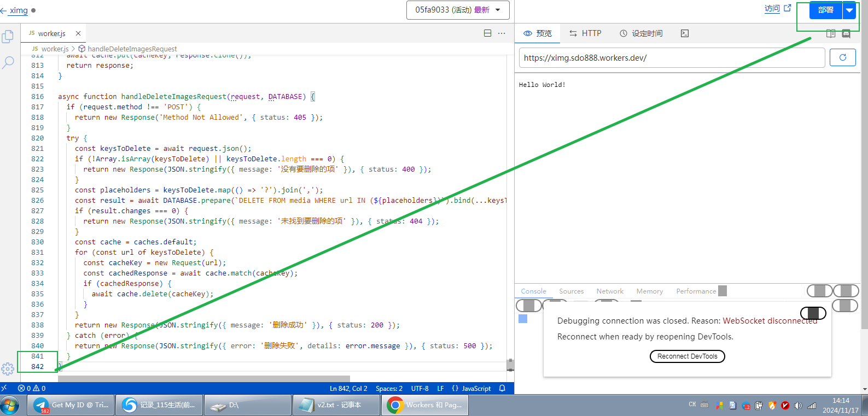Open the Search icon in editor sidebar
The image size is (868, 416).
[x=8, y=62]
